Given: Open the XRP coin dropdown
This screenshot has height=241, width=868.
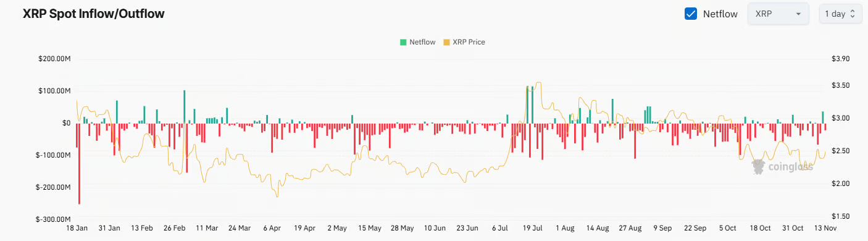Looking at the screenshot, I should [778, 14].
